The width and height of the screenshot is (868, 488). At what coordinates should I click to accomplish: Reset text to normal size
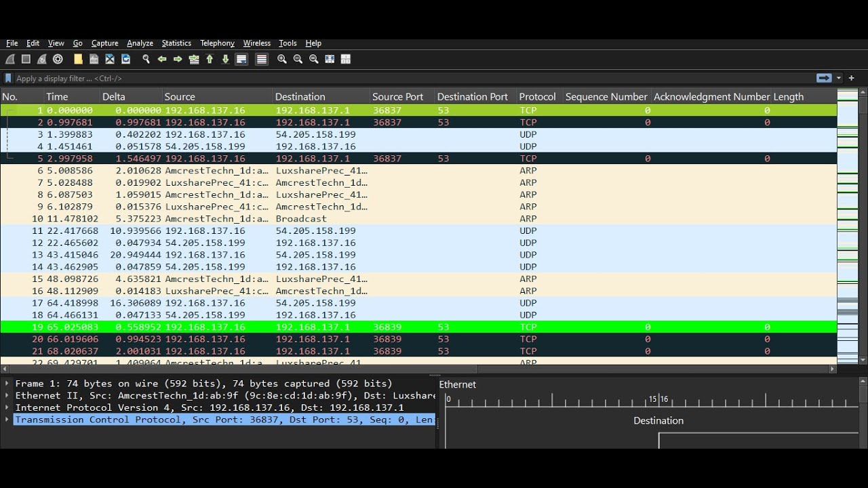(x=314, y=60)
